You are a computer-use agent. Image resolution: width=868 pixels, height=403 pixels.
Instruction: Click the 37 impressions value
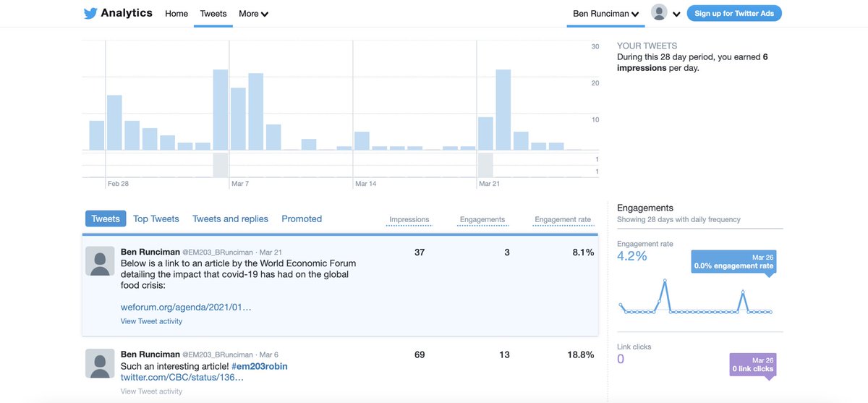pyautogui.click(x=420, y=253)
